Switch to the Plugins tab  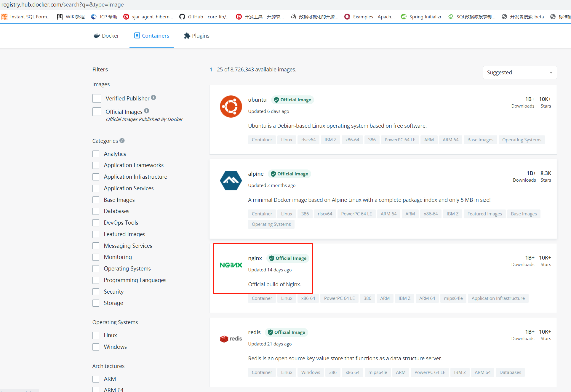[x=196, y=36]
